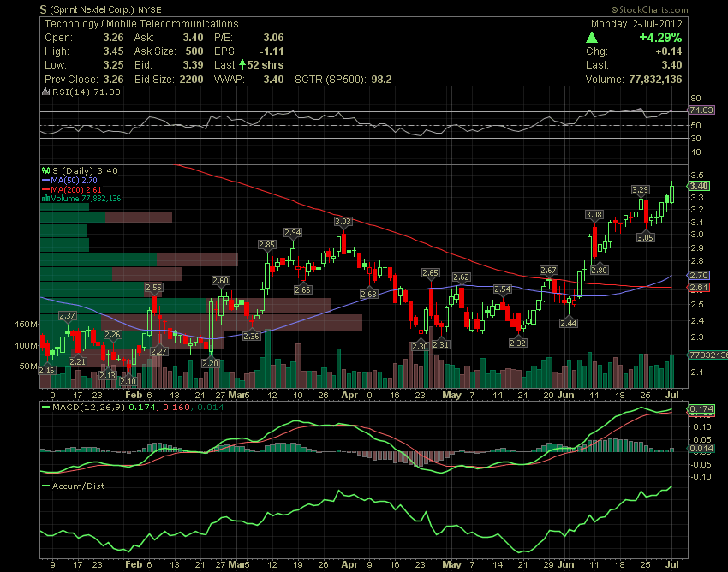Click the 2.27 price label
Screen dimensions: 728x572
(x=158, y=351)
